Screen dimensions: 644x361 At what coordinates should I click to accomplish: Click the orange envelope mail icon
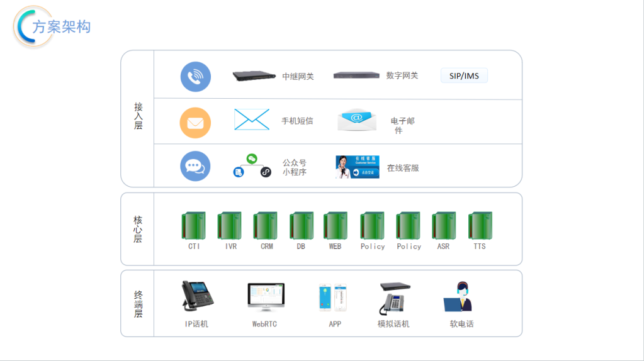(195, 123)
